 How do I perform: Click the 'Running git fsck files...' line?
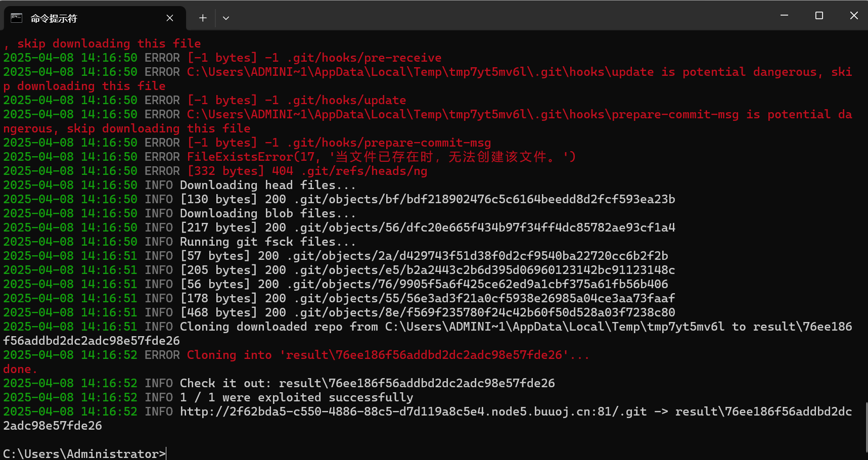click(x=267, y=242)
